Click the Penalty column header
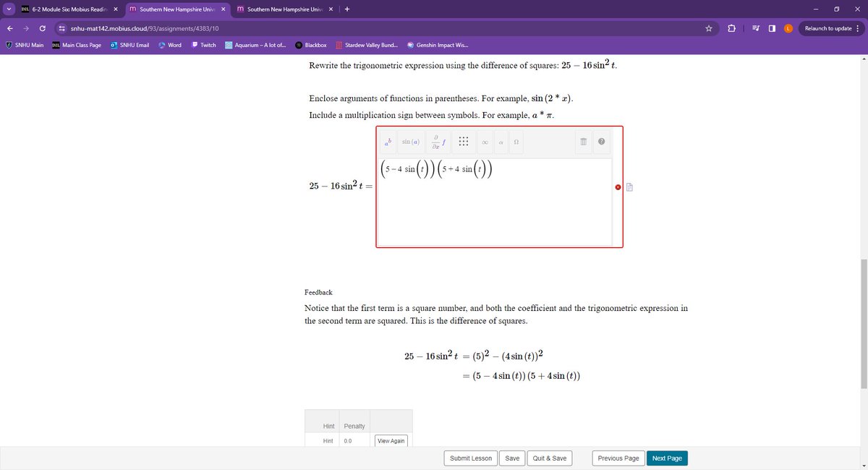Image resolution: width=868 pixels, height=470 pixels. pos(354,426)
